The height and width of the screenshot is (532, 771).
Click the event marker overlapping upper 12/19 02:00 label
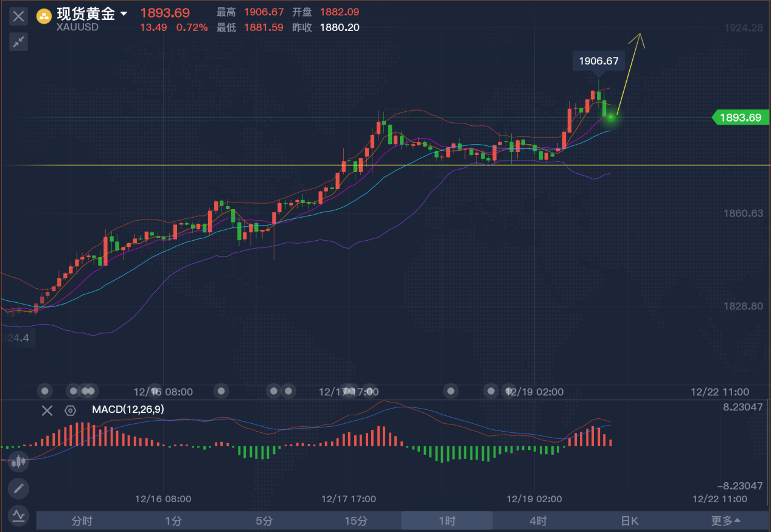pos(509,390)
